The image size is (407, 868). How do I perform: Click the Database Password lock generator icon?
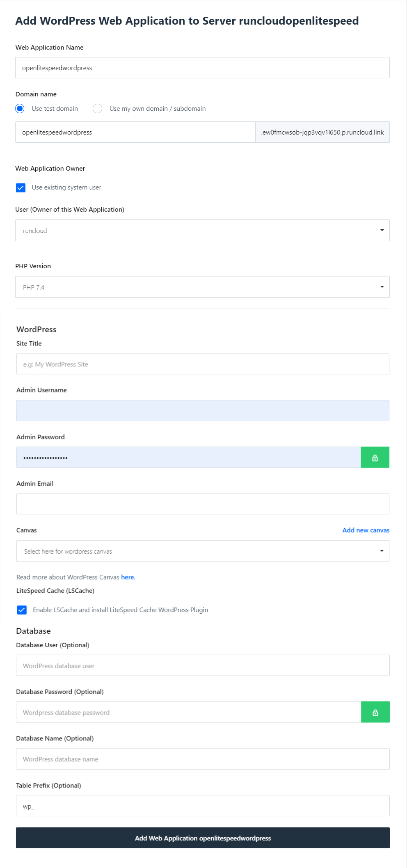375,712
